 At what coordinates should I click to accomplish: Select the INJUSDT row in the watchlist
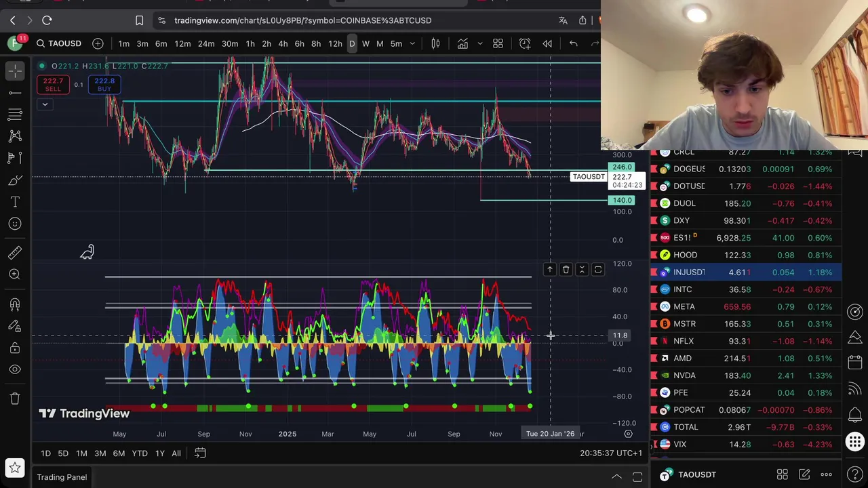click(x=746, y=272)
